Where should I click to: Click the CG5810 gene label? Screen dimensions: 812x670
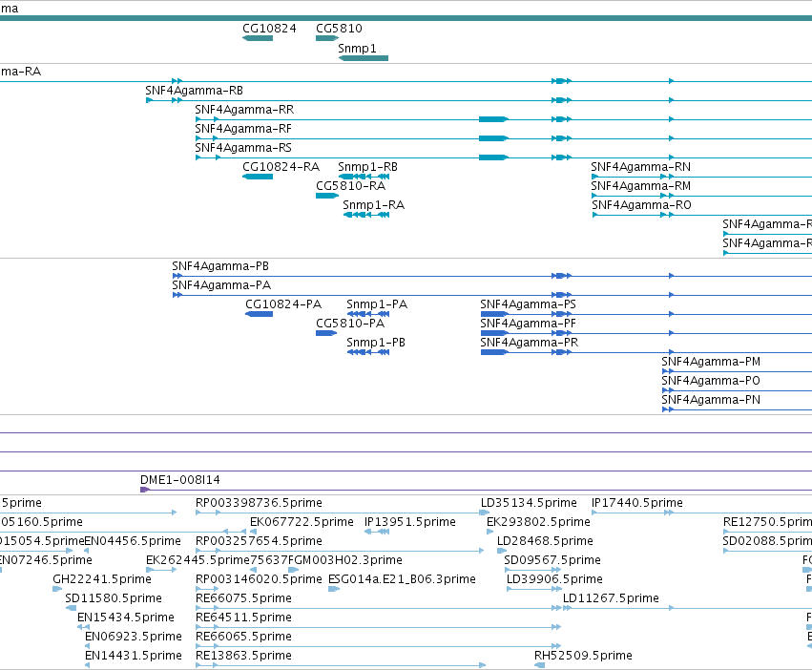point(339,29)
